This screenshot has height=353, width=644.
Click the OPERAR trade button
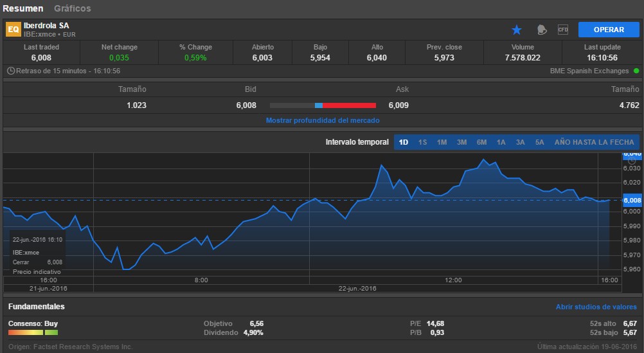pyautogui.click(x=609, y=30)
